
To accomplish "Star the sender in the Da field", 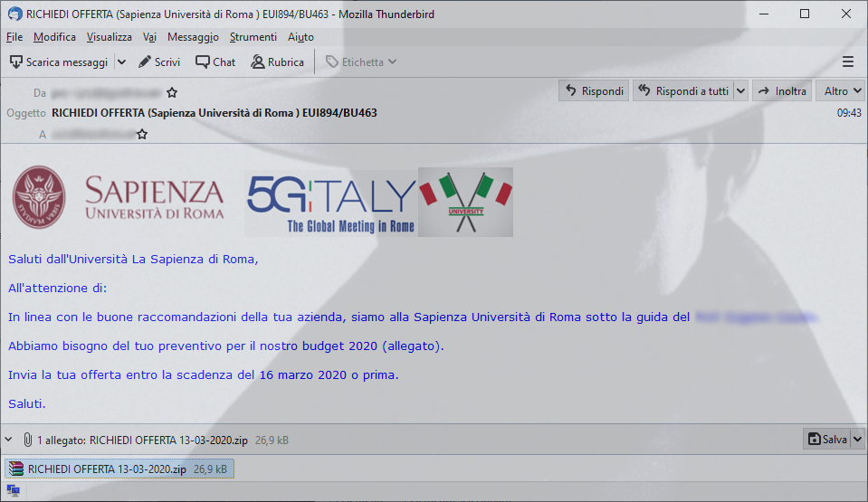I will tap(172, 92).
